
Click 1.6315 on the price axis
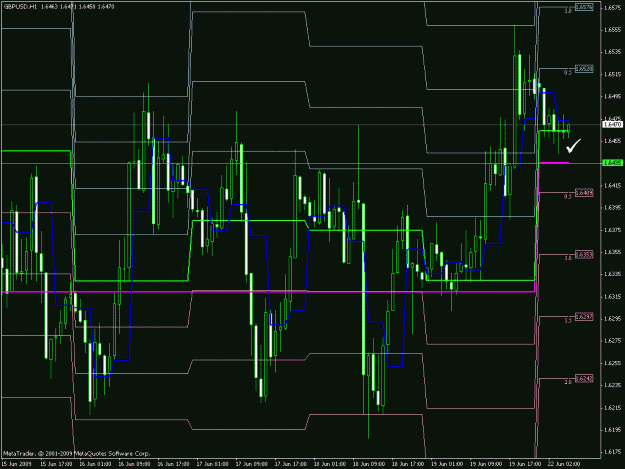(613, 296)
